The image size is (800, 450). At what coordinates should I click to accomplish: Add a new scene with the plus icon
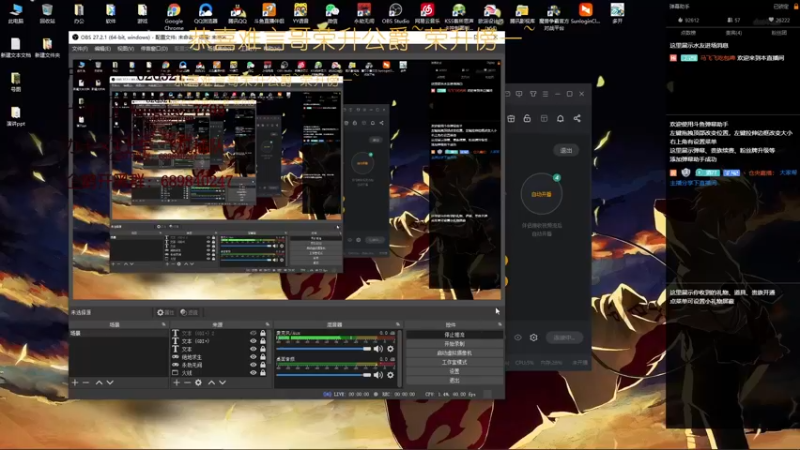click(x=75, y=382)
